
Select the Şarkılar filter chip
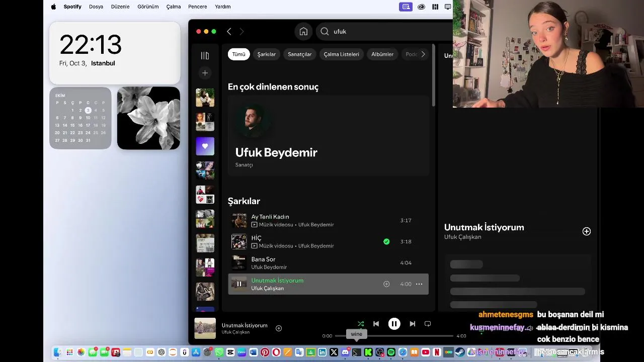point(267,54)
